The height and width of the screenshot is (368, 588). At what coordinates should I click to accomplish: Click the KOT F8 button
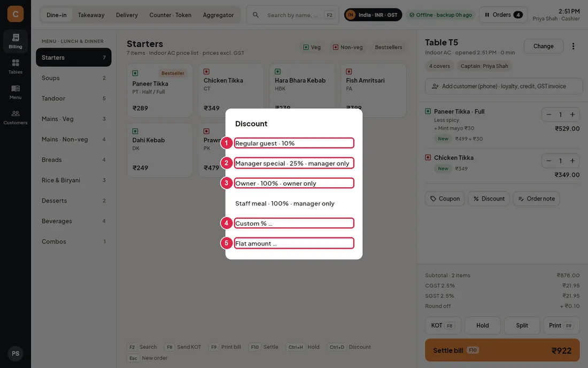pos(443,325)
